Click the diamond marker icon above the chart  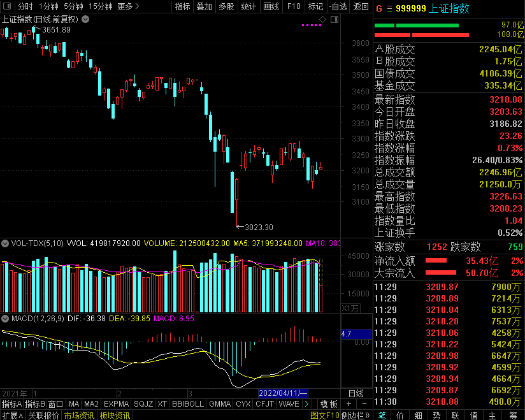tap(322, 20)
